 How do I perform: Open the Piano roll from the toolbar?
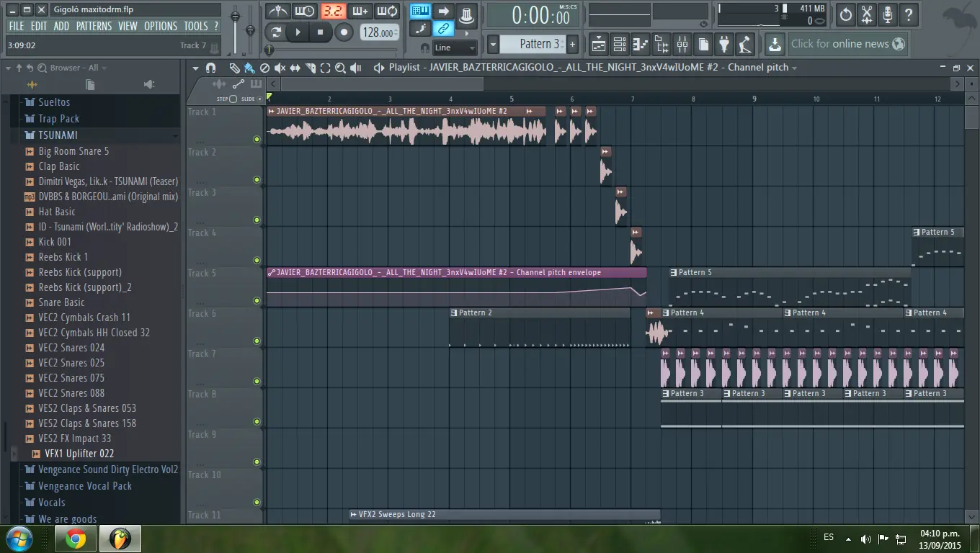640,44
